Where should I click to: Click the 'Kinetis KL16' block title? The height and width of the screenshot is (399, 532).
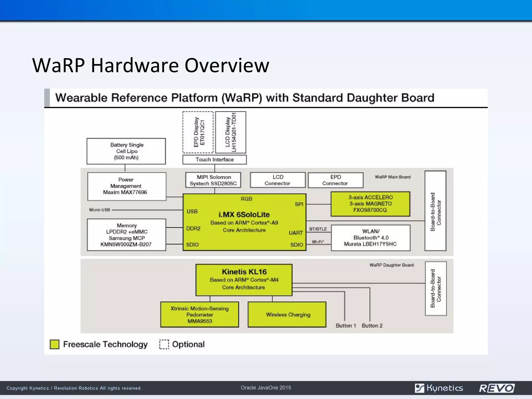tap(244, 272)
